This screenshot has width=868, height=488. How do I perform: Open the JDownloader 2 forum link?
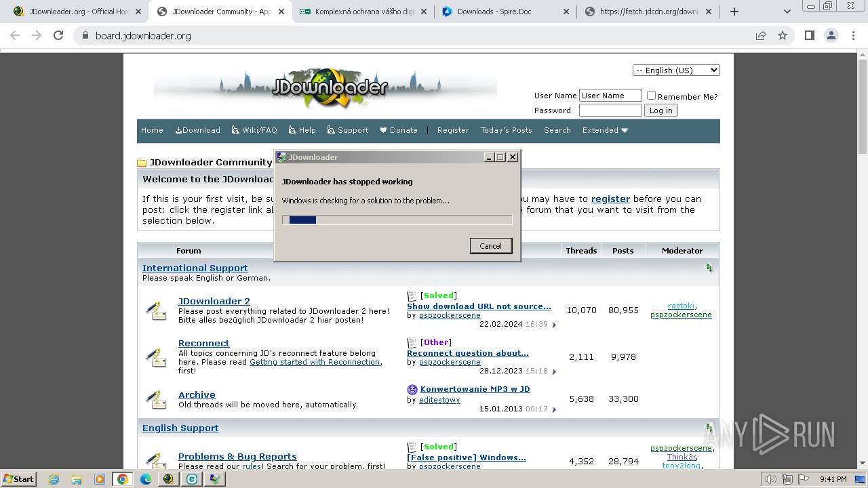click(x=214, y=301)
